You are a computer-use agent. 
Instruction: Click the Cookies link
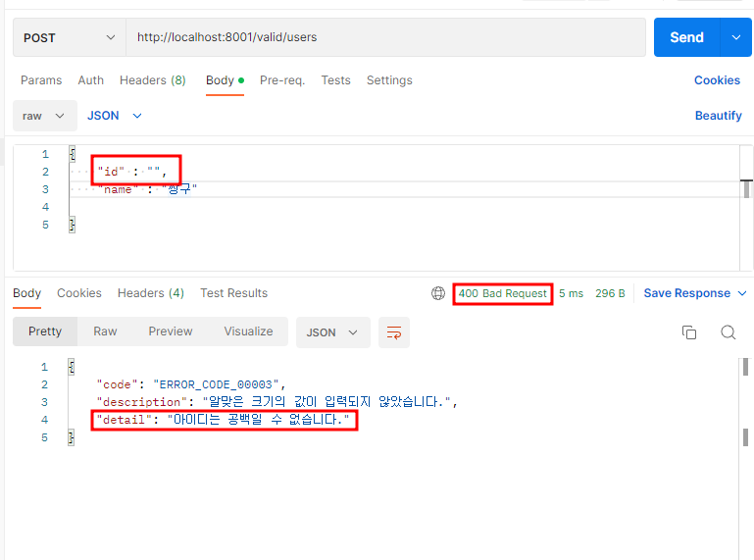(717, 80)
